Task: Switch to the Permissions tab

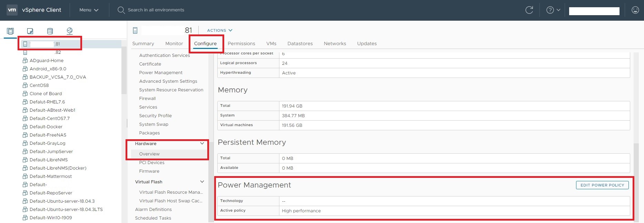Action: (x=241, y=43)
